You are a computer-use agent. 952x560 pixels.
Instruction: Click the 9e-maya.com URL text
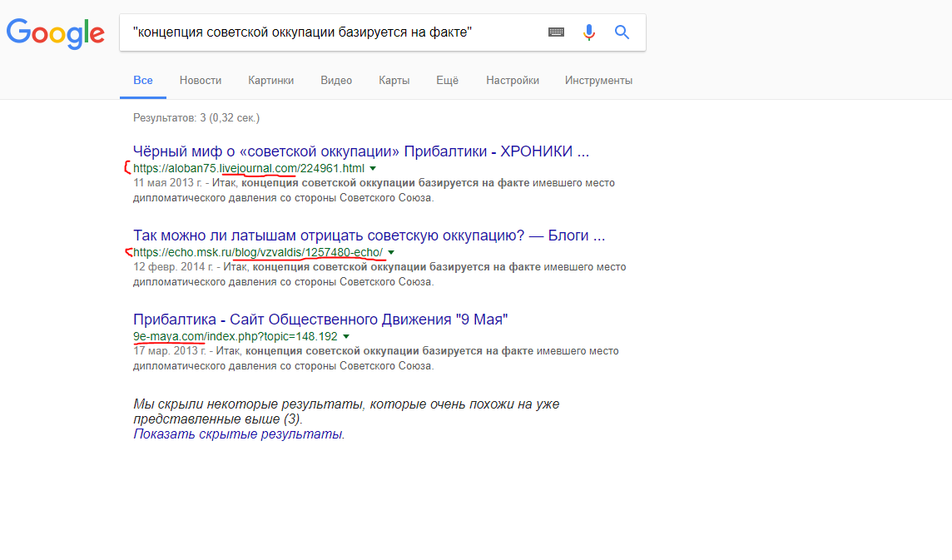click(x=235, y=336)
